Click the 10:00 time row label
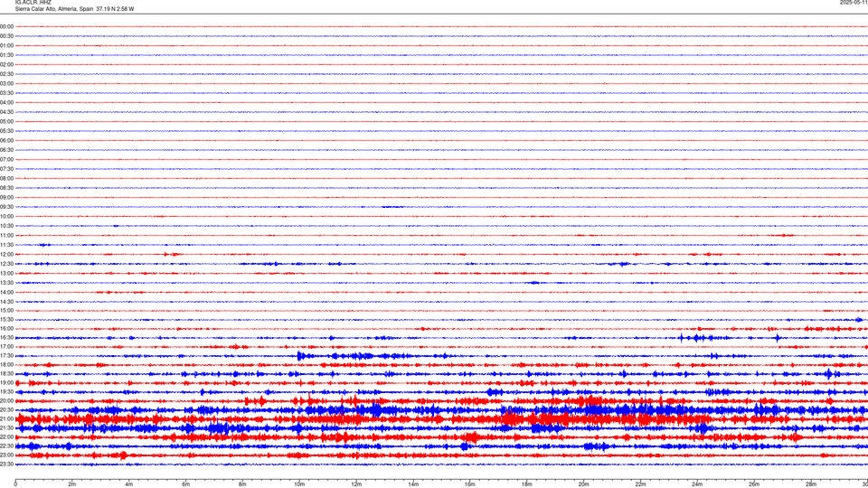 (6, 216)
